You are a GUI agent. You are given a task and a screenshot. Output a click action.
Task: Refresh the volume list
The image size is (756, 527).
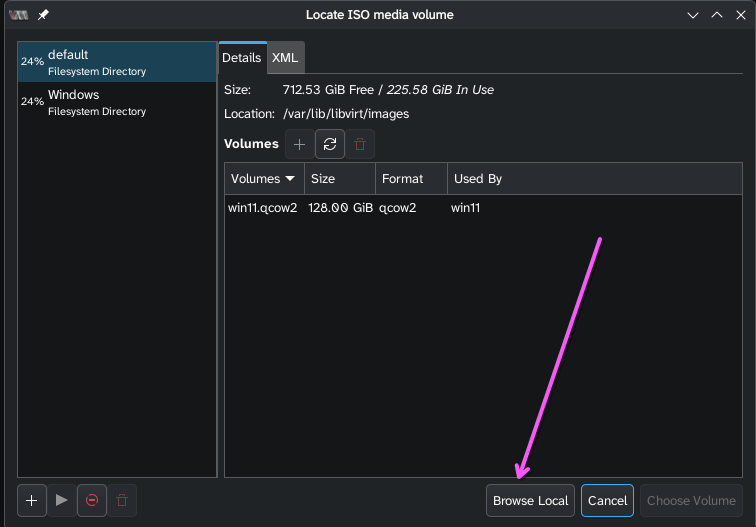[x=330, y=144]
